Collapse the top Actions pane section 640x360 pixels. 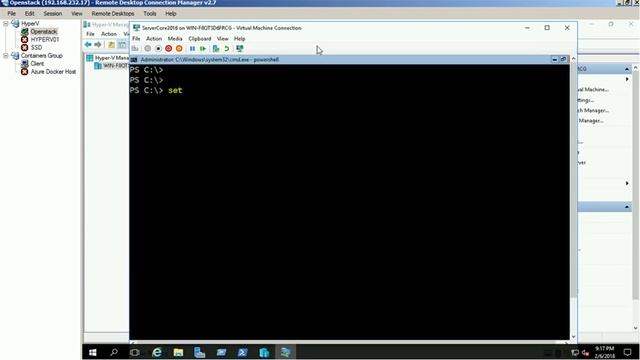pos(627,69)
